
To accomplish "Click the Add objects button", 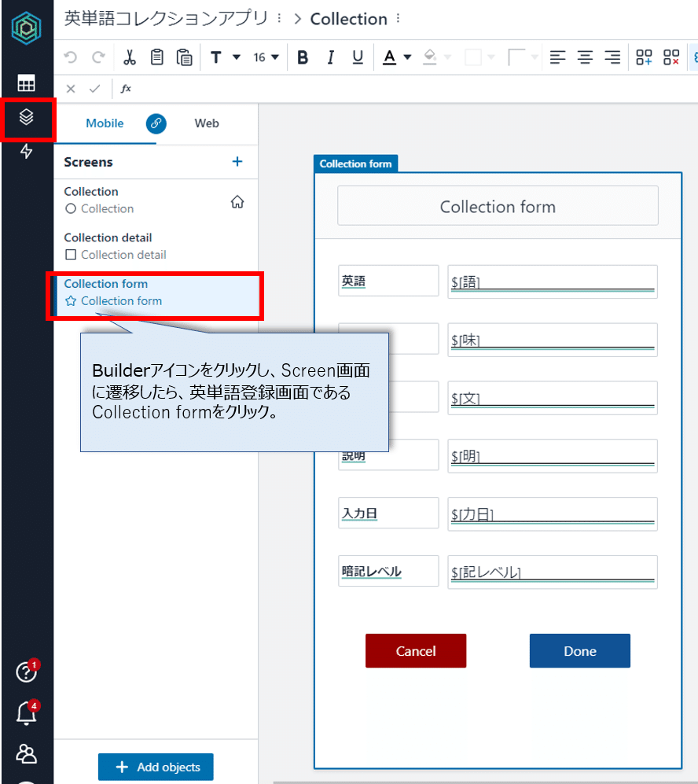I will 156,767.
